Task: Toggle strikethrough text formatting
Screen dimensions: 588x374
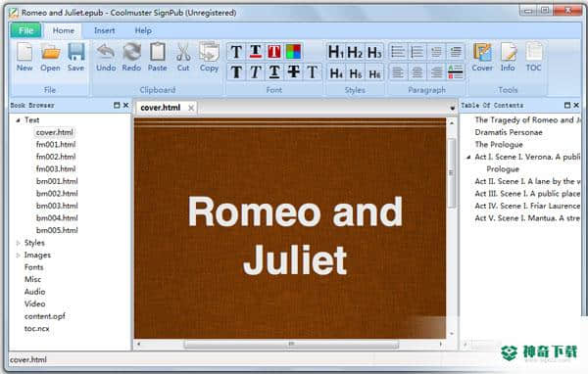Action: click(293, 71)
